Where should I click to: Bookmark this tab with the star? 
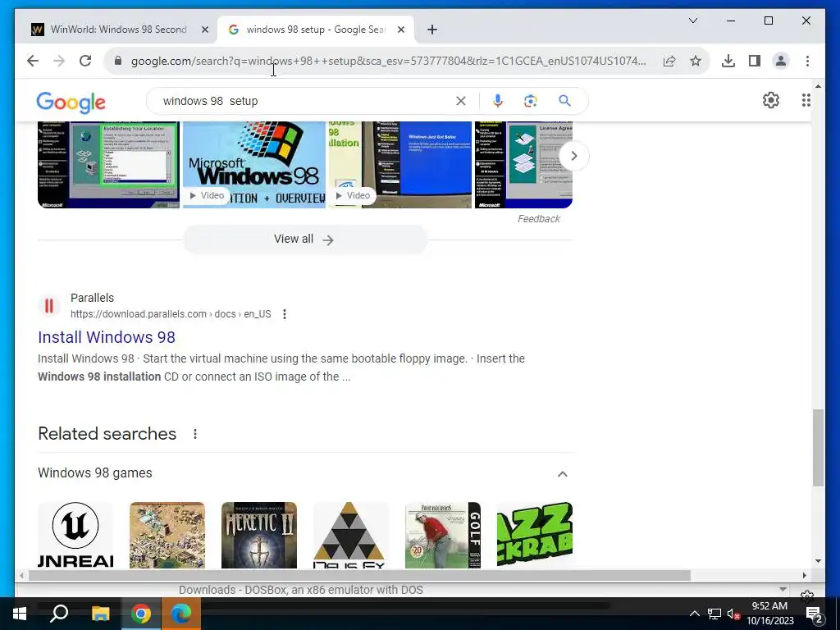[x=696, y=61]
